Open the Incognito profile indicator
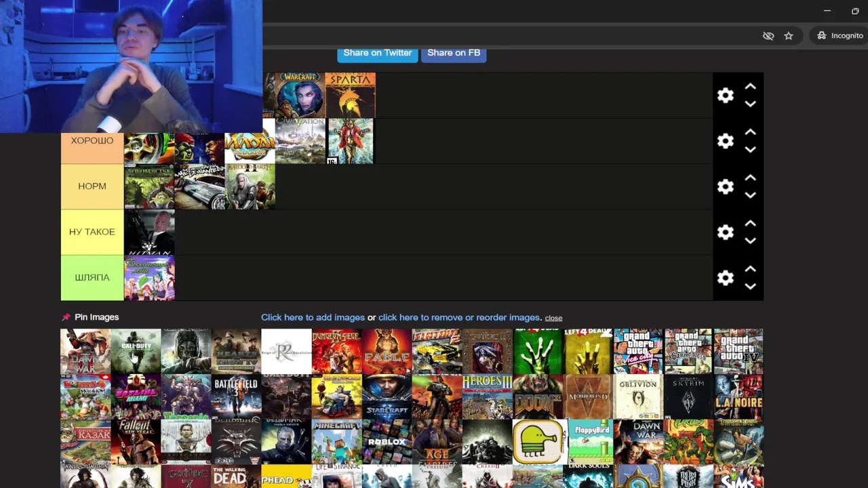 [x=840, y=36]
